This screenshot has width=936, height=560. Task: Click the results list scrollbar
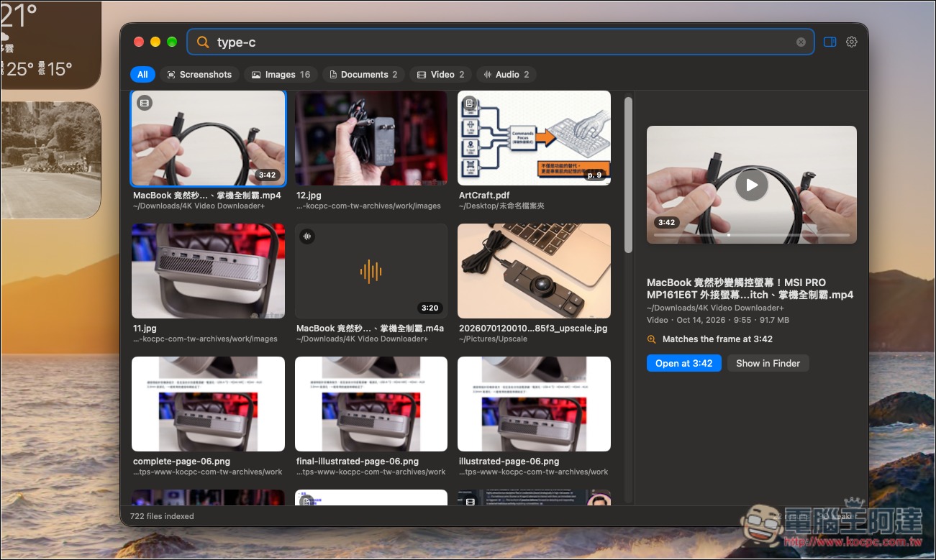[628, 175]
